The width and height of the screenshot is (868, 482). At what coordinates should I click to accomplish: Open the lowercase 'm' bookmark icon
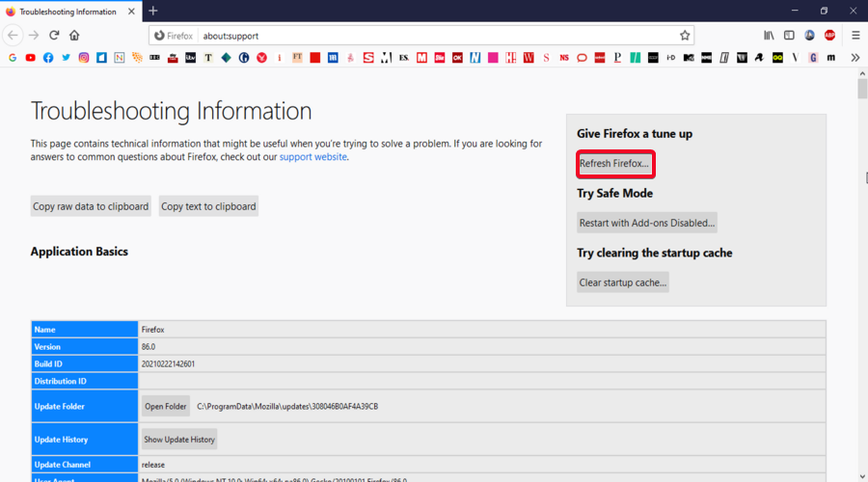[x=831, y=58]
